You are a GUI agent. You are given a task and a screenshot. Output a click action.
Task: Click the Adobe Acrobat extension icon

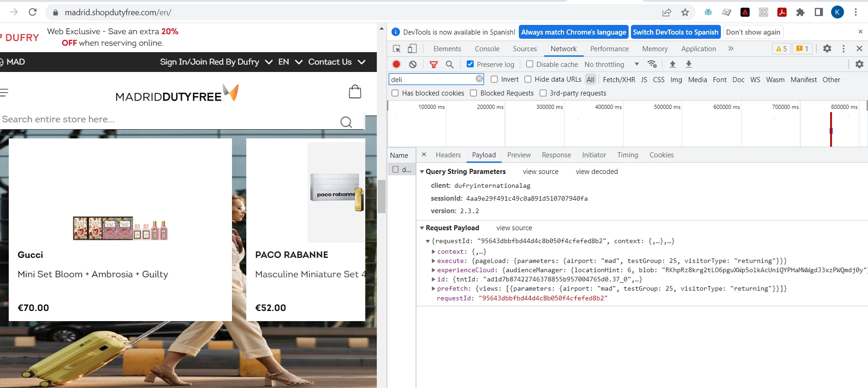[x=782, y=12]
